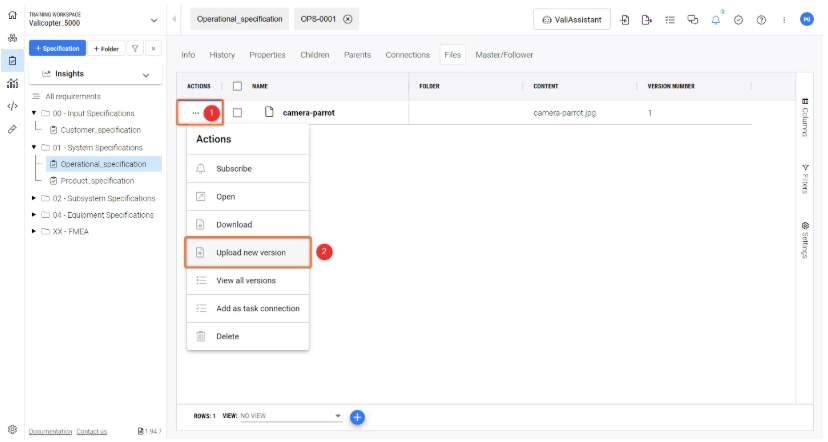
Task: Open the home icon in left sidebar
Action: 12,16
